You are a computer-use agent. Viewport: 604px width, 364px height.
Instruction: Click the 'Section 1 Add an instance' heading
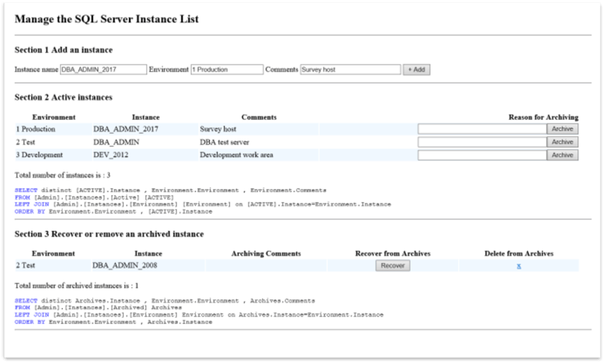coord(64,50)
